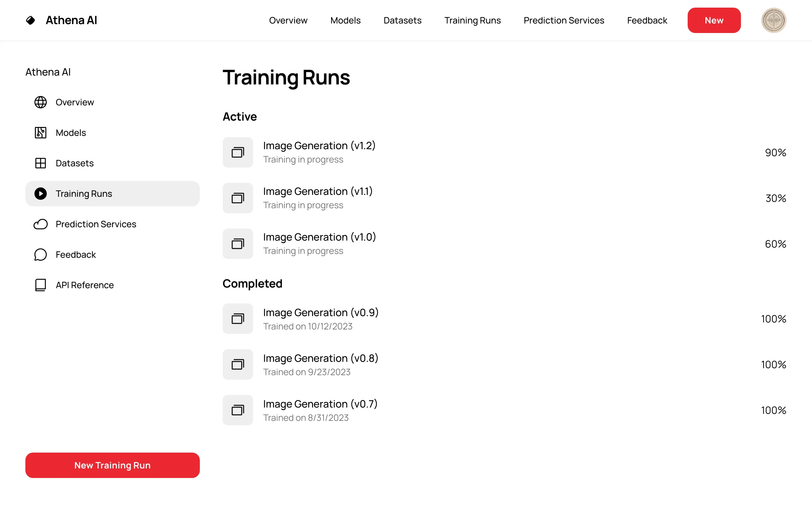
Task: Open the Image Generation (v1.2) run
Action: (504, 152)
